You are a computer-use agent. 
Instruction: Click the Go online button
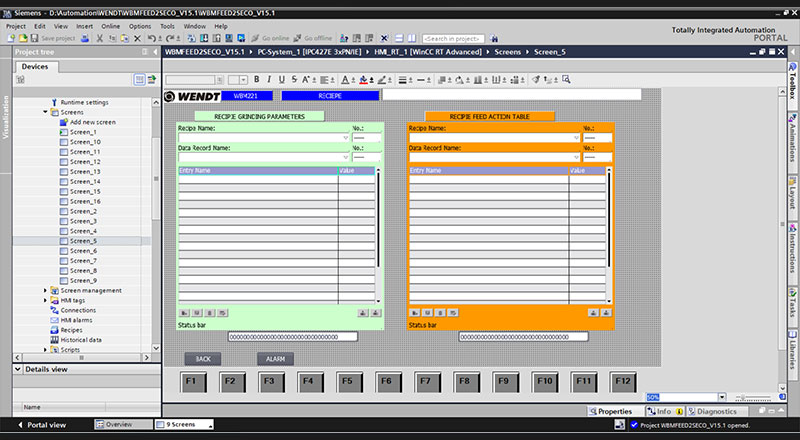[270, 38]
